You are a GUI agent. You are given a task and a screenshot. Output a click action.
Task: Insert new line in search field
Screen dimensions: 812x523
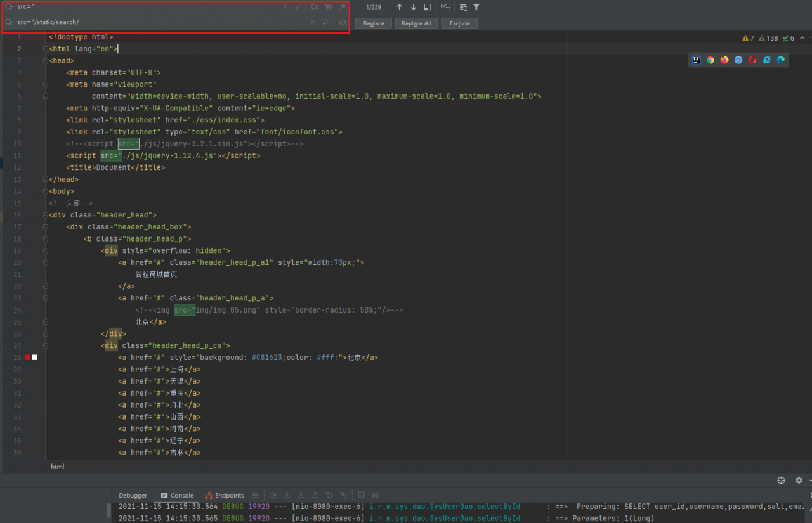click(297, 7)
